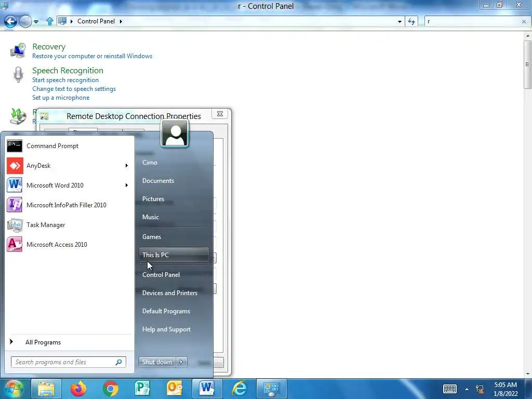Open Command Prompt from Start menu
The width and height of the screenshot is (532, 399).
tap(70, 146)
